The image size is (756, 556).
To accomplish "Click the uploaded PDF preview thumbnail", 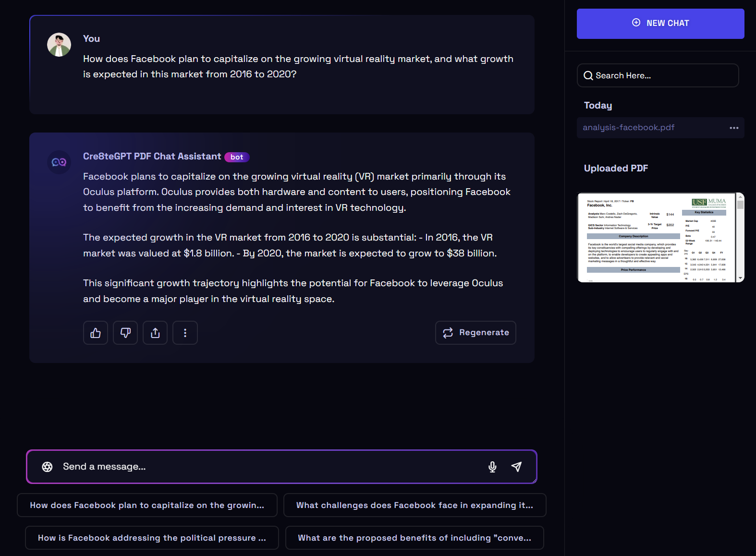I will point(657,238).
